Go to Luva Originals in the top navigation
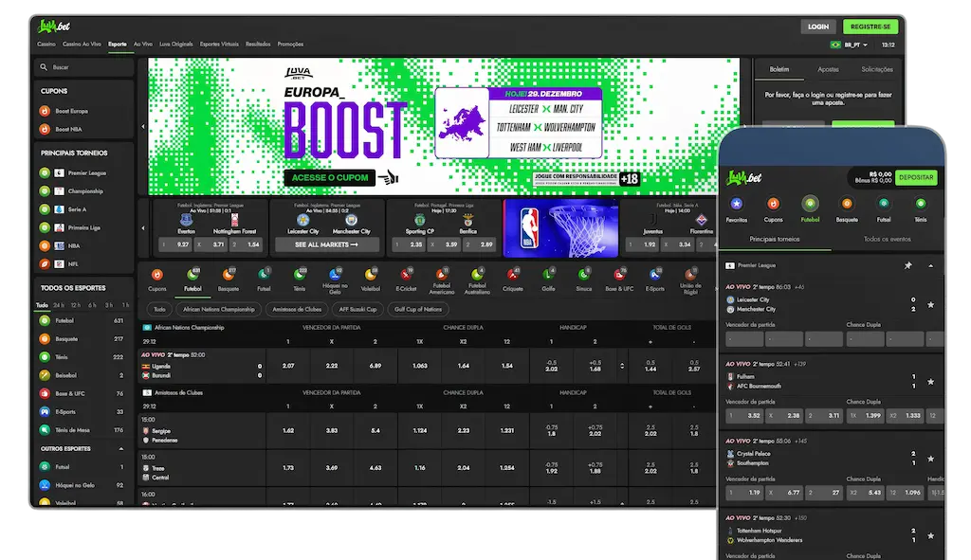The height and width of the screenshot is (560, 971). [x=175, y=45]
